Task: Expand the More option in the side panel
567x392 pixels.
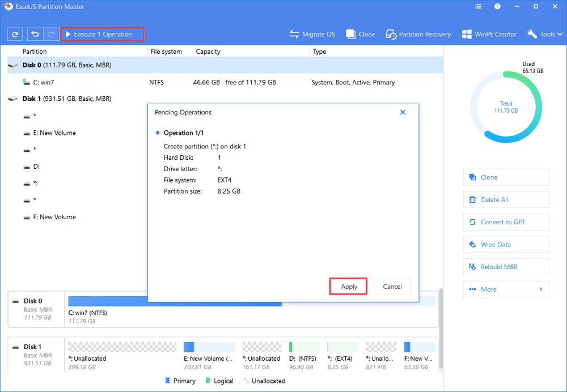Action: [506, 289]
